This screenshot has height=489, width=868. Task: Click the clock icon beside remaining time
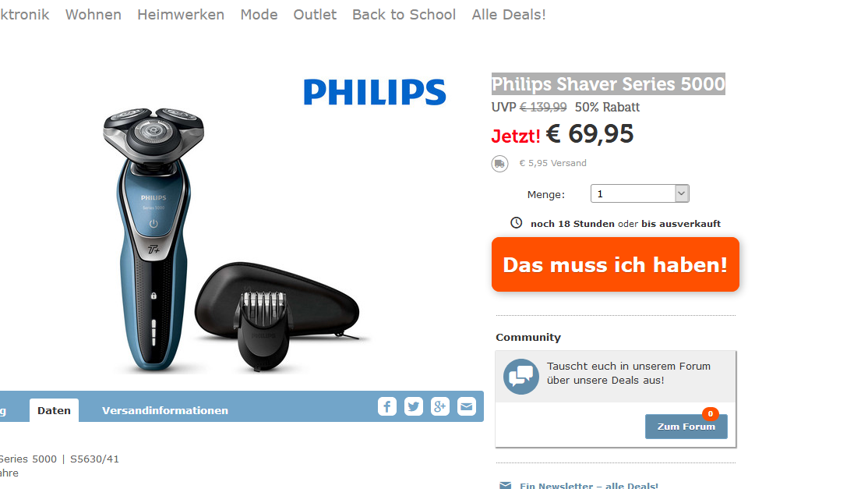click(x=516, y=222)
